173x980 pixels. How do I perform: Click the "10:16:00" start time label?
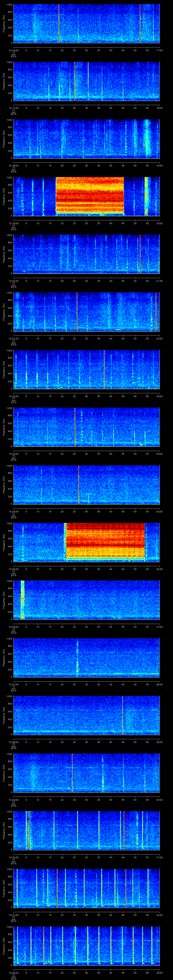[13, 50]
